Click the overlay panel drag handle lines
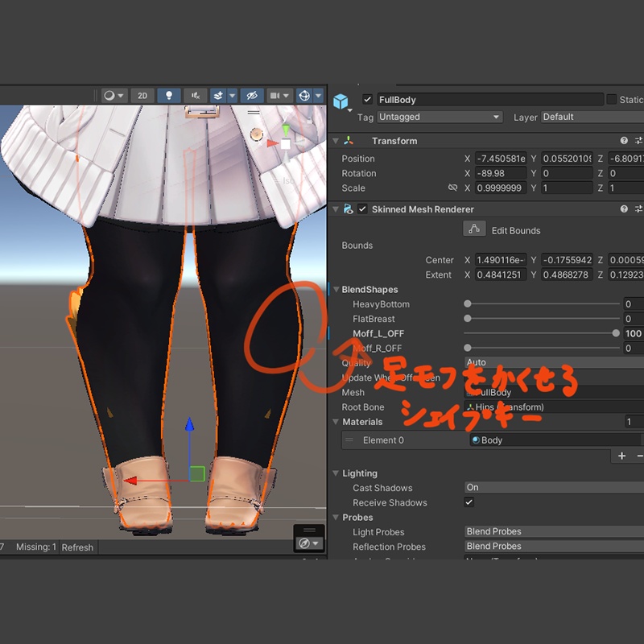 tap(309, 530)
